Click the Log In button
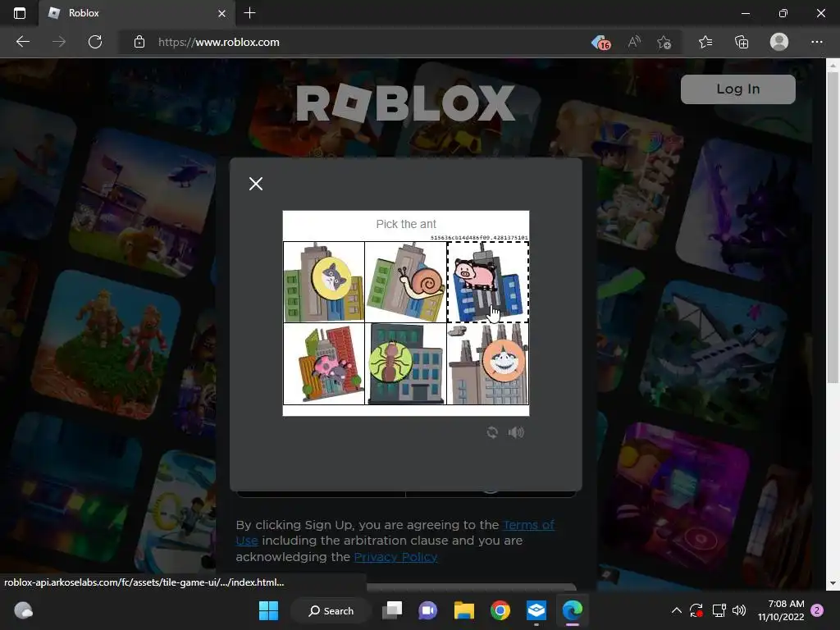Screen dimensions: 840x630 click(x=737, y=89)
